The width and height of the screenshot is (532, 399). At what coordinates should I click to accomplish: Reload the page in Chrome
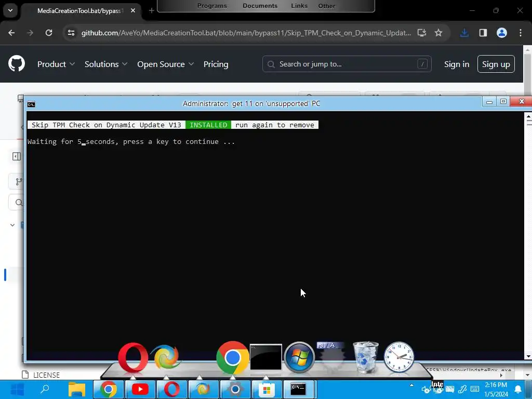tap(49, 33)
